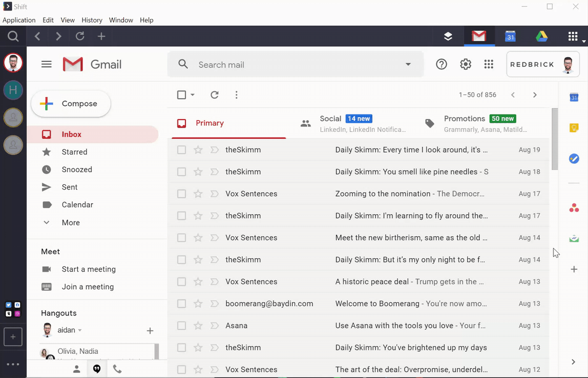Add a new tab with plus icon
Image resolution: width=588 pixels, height=378 pixels.
click(x=101, y=36)
